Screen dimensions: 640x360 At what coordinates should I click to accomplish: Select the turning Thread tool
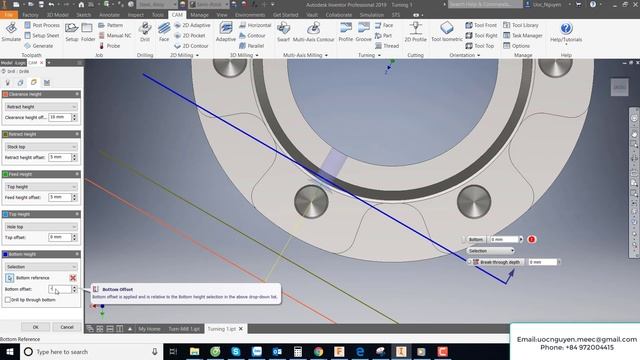[387, 46]
